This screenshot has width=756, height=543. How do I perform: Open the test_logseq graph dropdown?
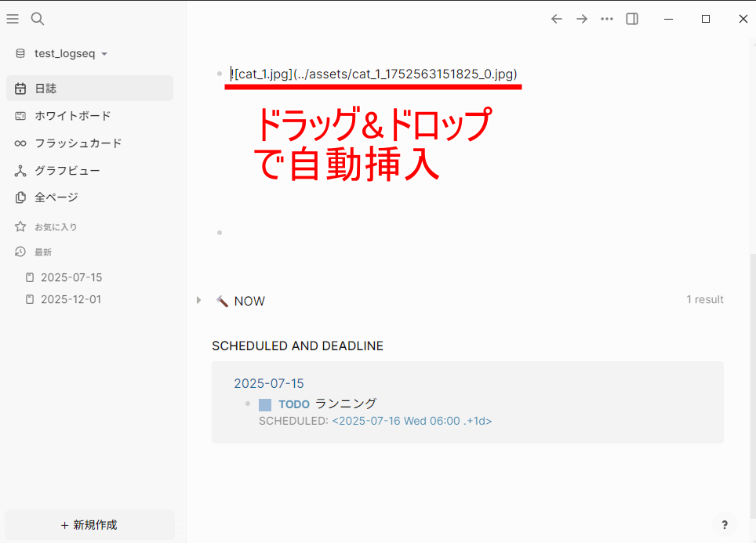71,53
